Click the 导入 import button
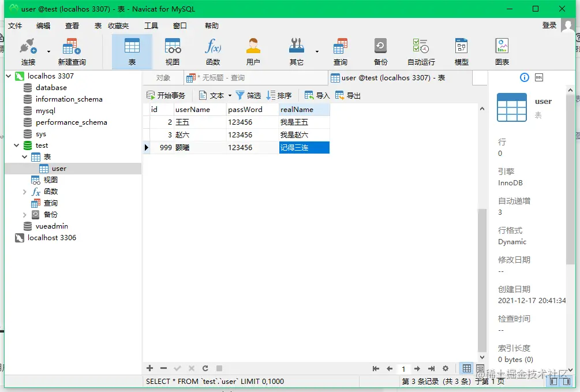 pos(317,95)
